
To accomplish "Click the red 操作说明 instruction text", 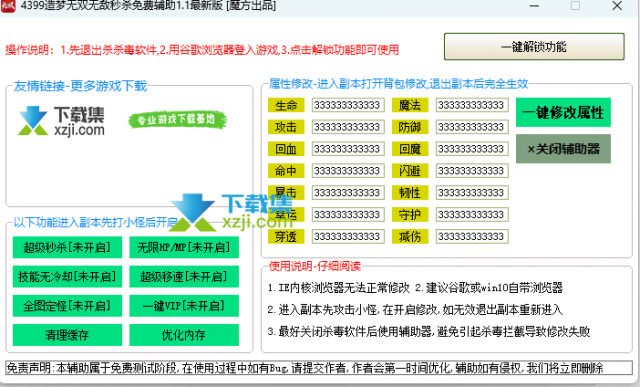I will coord(202,50).
